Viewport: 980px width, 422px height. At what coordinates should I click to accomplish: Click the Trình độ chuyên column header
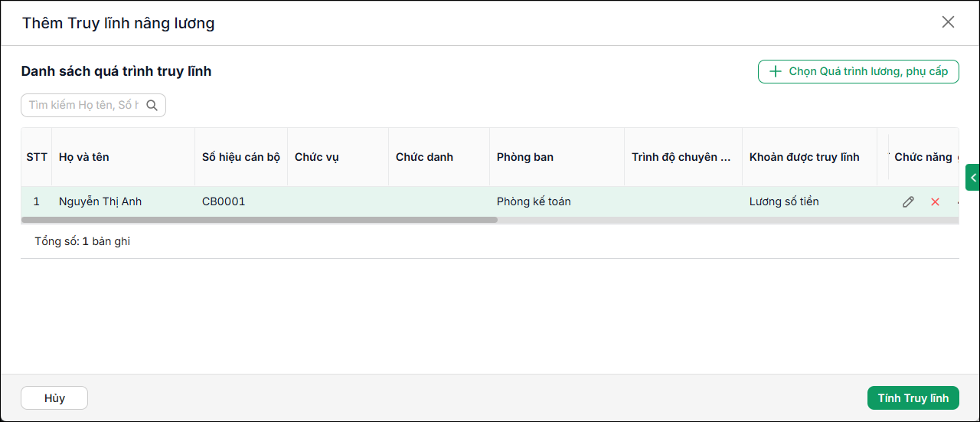click(x=681, y=157)
